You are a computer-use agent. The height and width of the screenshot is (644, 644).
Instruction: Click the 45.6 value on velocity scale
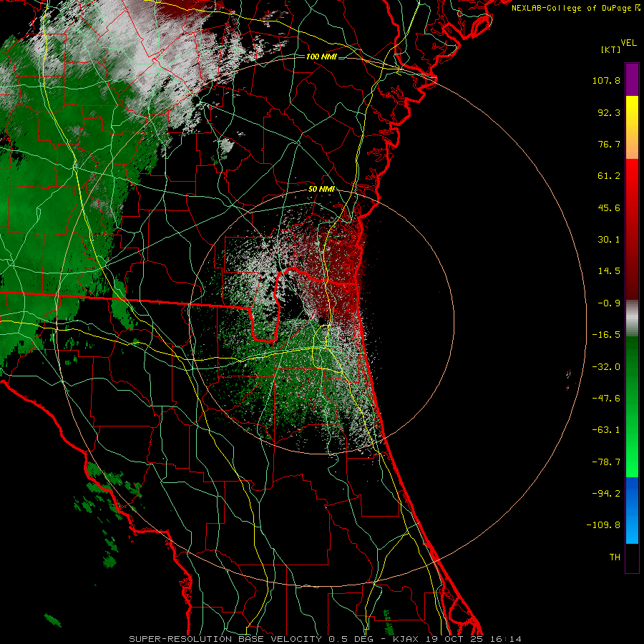coord(609,208)
